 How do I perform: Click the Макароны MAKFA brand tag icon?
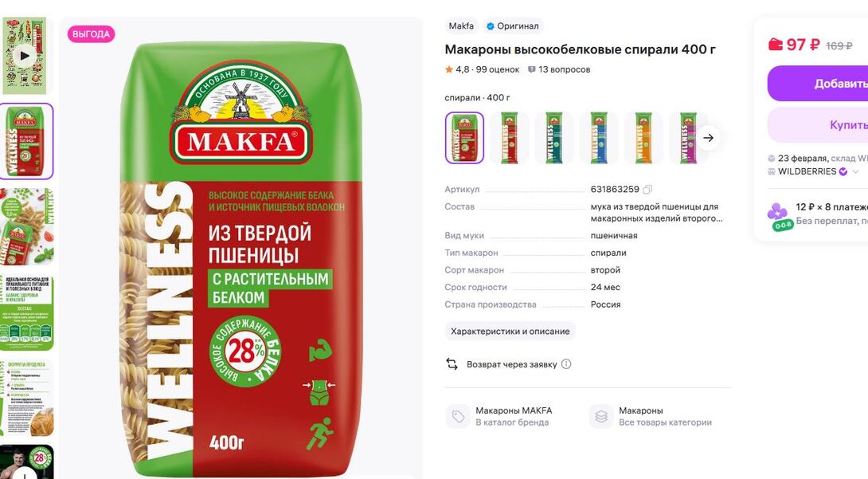(458, 416)
